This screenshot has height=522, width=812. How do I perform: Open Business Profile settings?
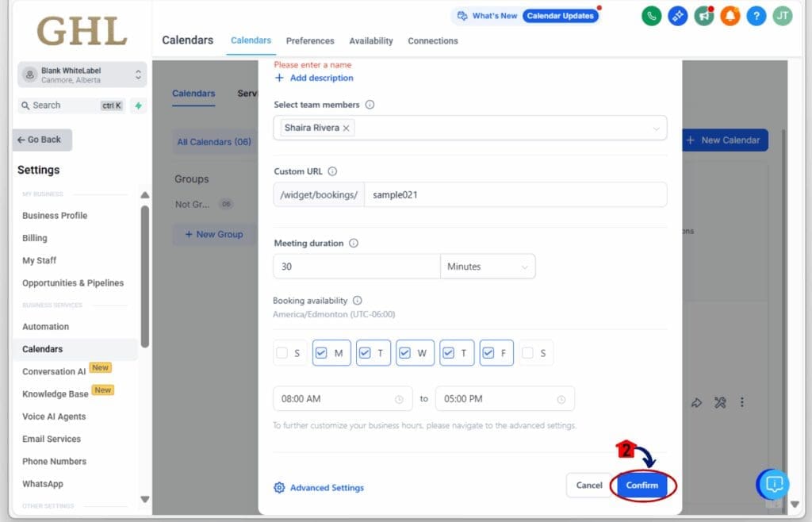pyautogui.click(x=55, y=216)
